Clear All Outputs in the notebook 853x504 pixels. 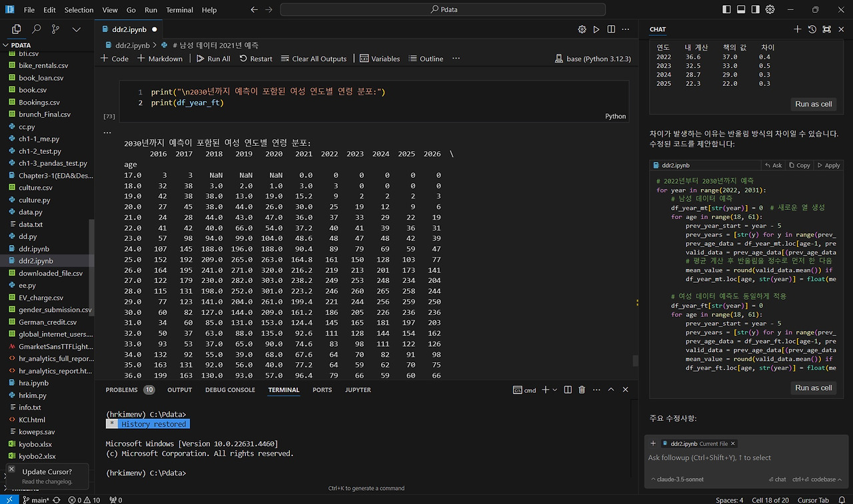(x=313, y=59)
